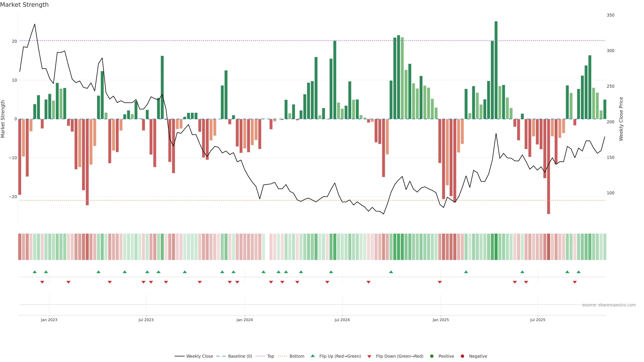Click the Weekly Close Price axis title
The width and height of the screenshot is (644, 362).
click(621, 119)
